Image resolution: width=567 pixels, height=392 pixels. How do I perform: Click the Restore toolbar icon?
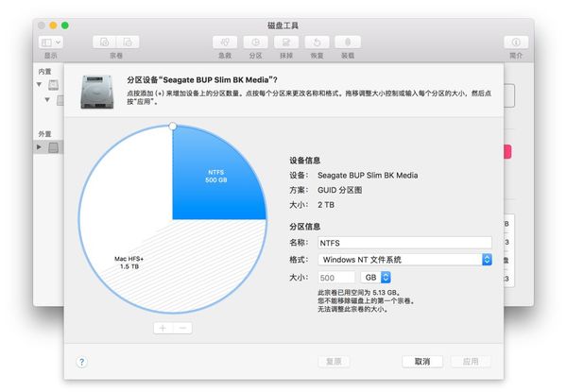click(318, 43)
